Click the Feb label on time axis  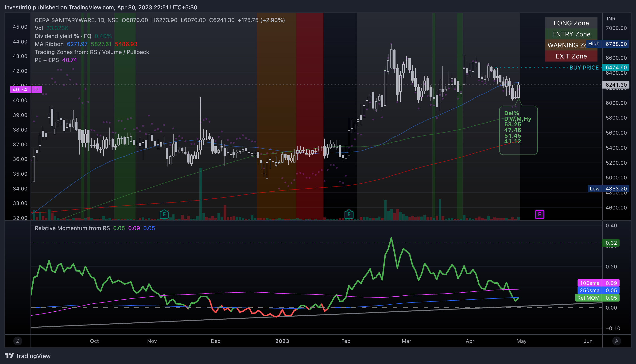point(346,341)
